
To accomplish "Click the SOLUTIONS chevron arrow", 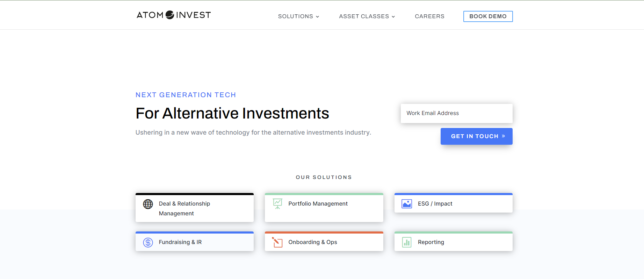I will coord(318,16).
